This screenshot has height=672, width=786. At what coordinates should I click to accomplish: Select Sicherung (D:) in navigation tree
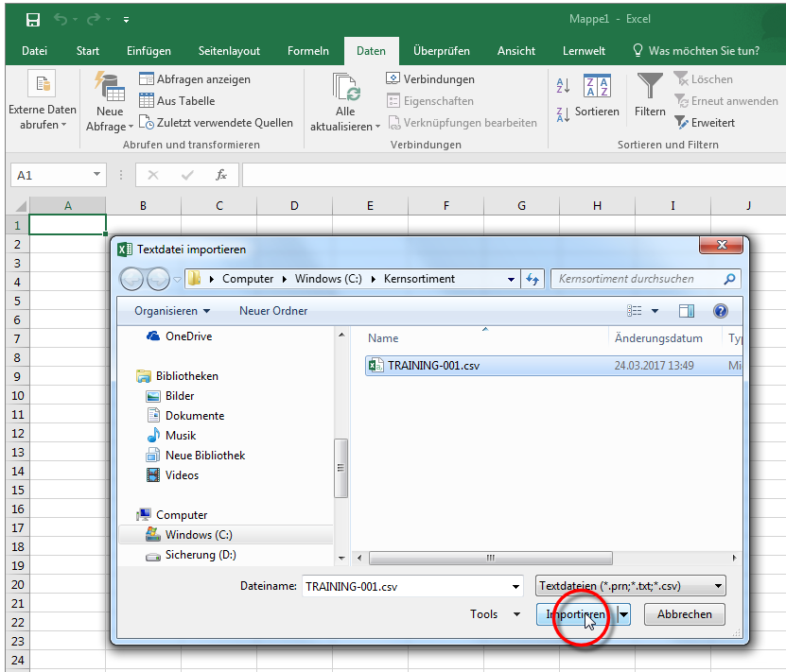point(201,555)
